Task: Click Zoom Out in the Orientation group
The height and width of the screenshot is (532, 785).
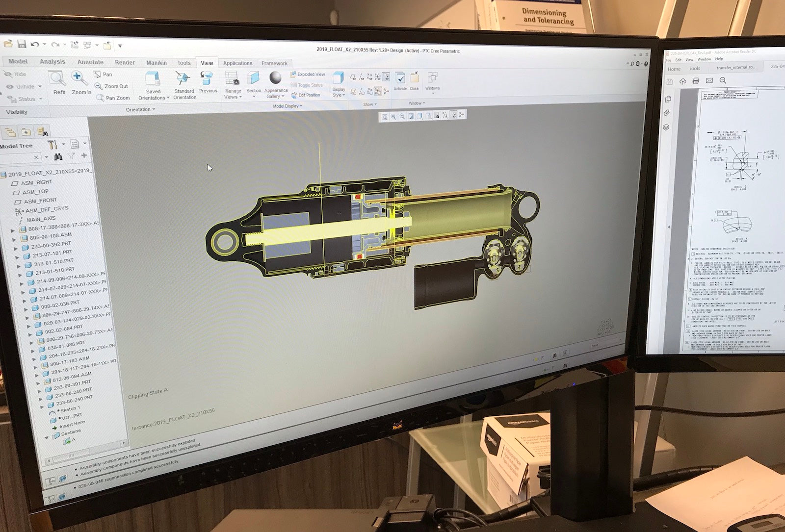Action: [x=111, y=86]
